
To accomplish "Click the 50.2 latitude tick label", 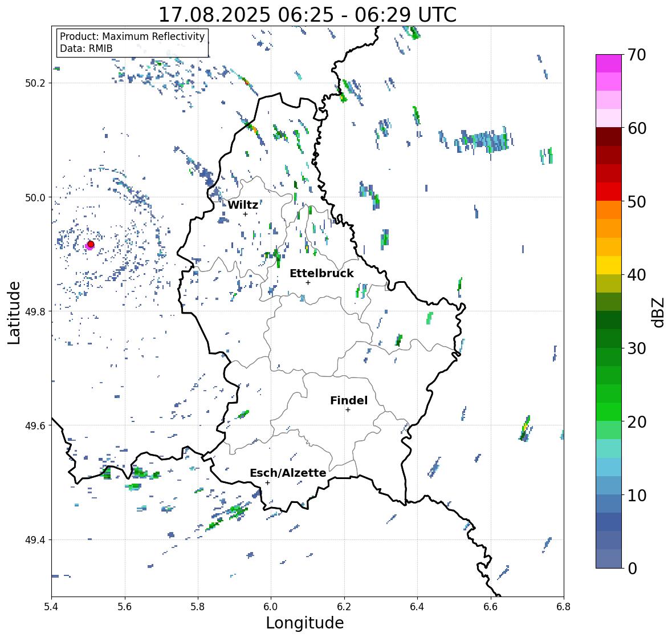I will click(35, 83).
